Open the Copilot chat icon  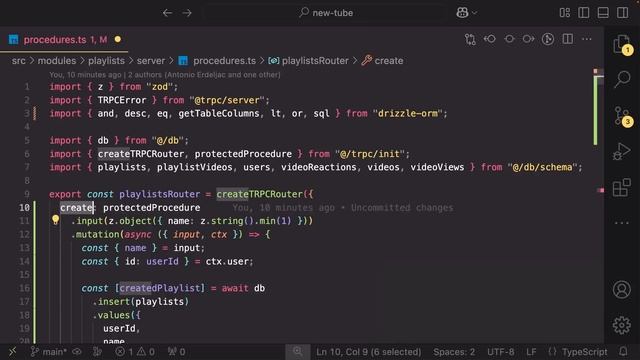pyautogui.click(x=462, y=13)
